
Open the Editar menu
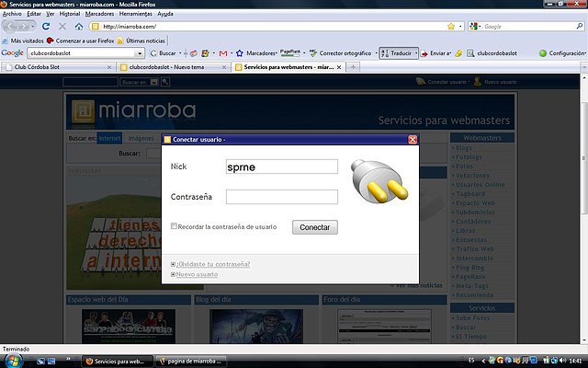pos(34,14)
